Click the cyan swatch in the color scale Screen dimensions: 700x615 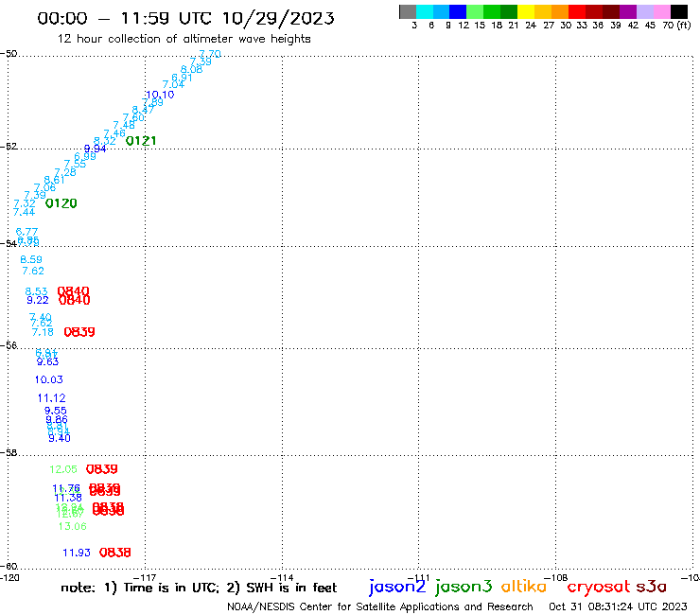[425, 11]
